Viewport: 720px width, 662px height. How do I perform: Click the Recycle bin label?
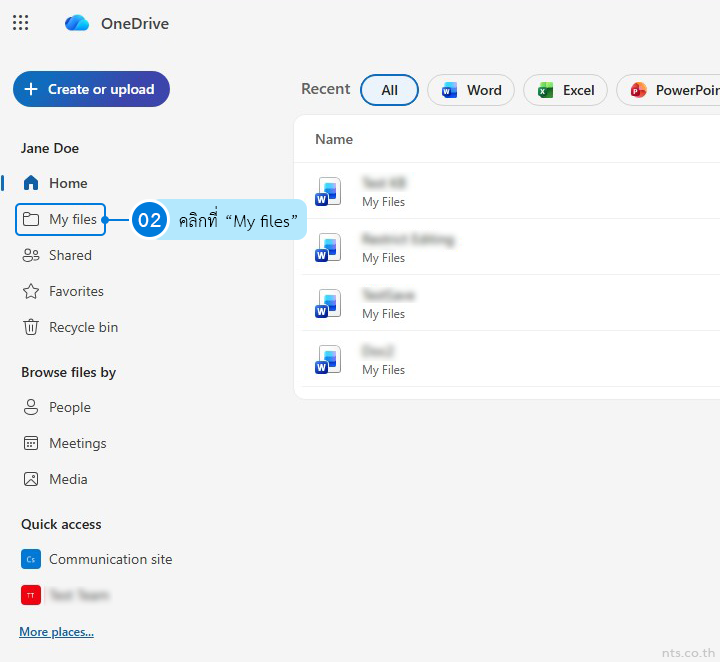coord(84,327)
